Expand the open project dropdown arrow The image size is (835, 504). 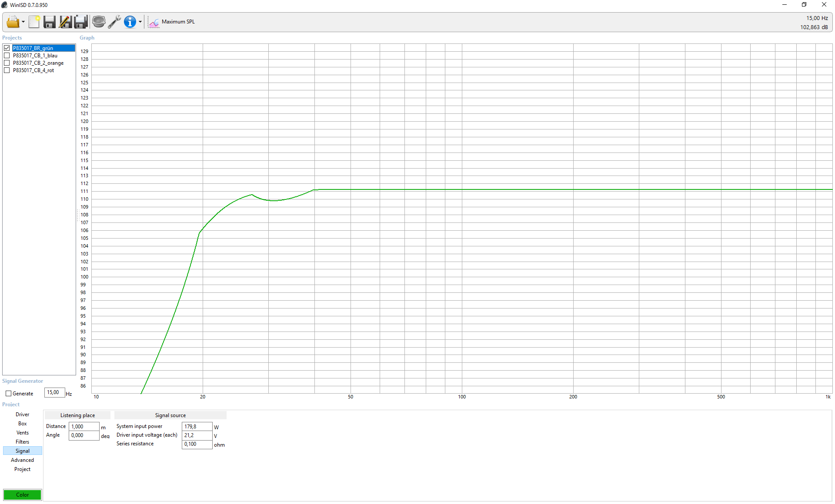point(23,22)
